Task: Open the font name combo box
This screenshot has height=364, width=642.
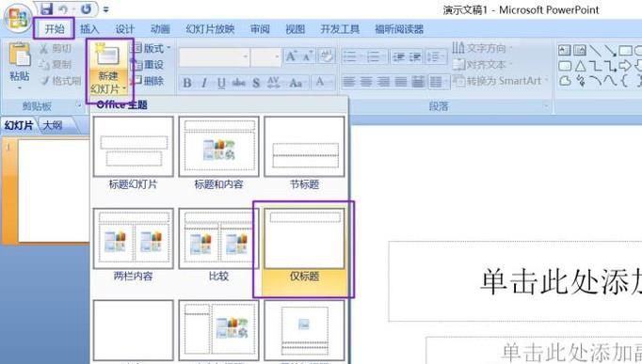Action: [214, 56]
